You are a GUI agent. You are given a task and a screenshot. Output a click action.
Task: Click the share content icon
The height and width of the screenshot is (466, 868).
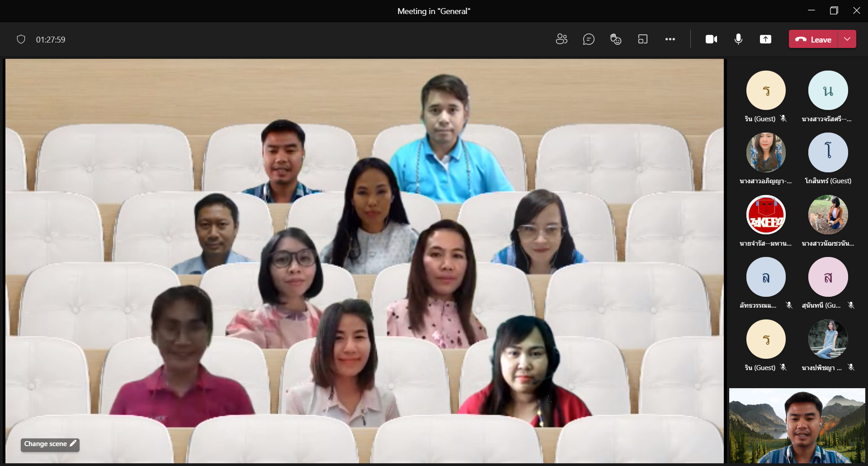765,39
